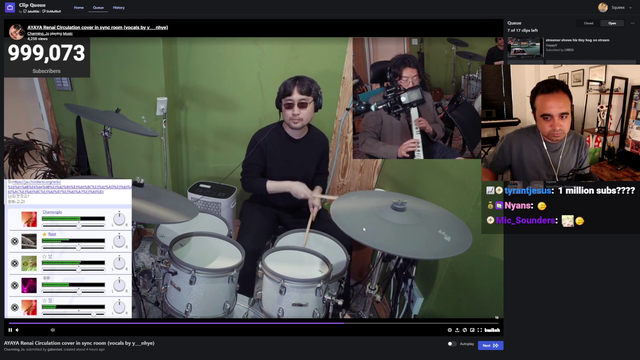Set the queue to Closed

588,23
